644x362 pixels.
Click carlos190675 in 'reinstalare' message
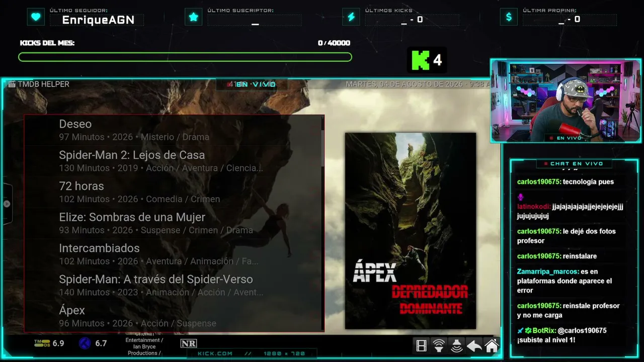tap(538, 256)
